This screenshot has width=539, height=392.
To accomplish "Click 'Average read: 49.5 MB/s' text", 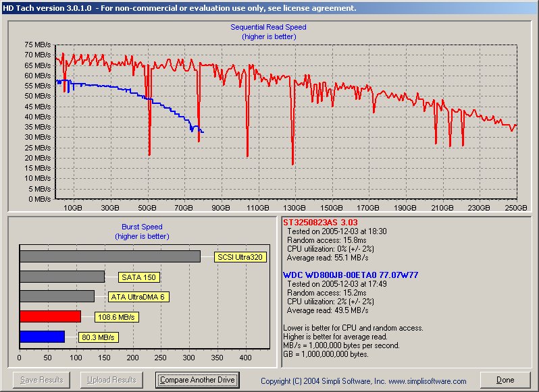I will (328, 310).
